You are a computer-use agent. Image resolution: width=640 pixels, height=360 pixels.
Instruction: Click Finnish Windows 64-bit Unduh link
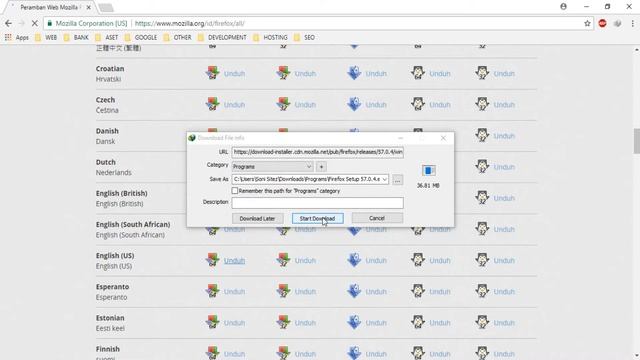pyautogui.click(x=234, y=354)
